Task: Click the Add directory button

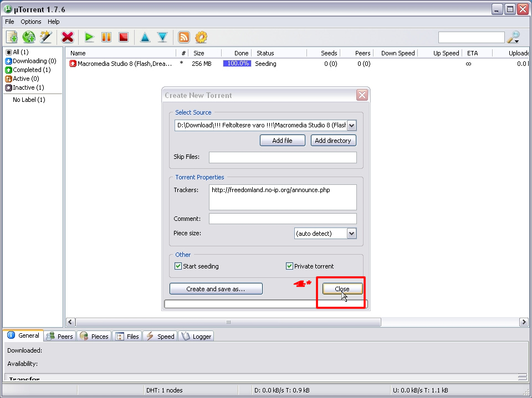Action: coord(333,141)
